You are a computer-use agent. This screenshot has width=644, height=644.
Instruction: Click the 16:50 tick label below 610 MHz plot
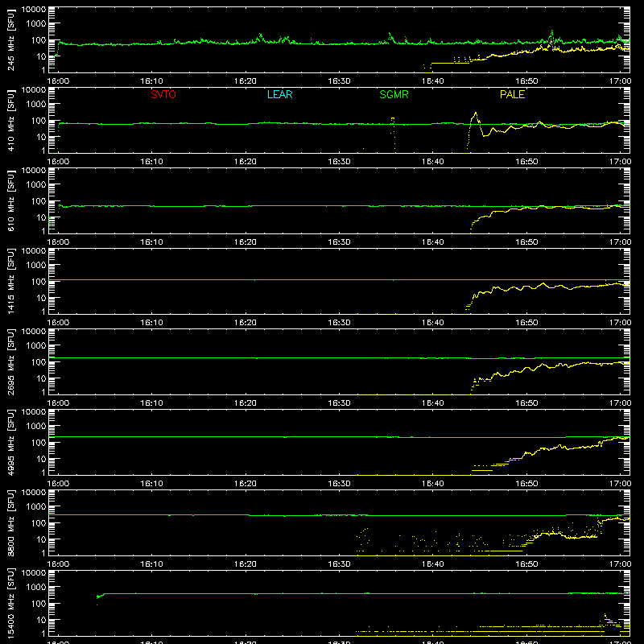click(x=526, y=242)
